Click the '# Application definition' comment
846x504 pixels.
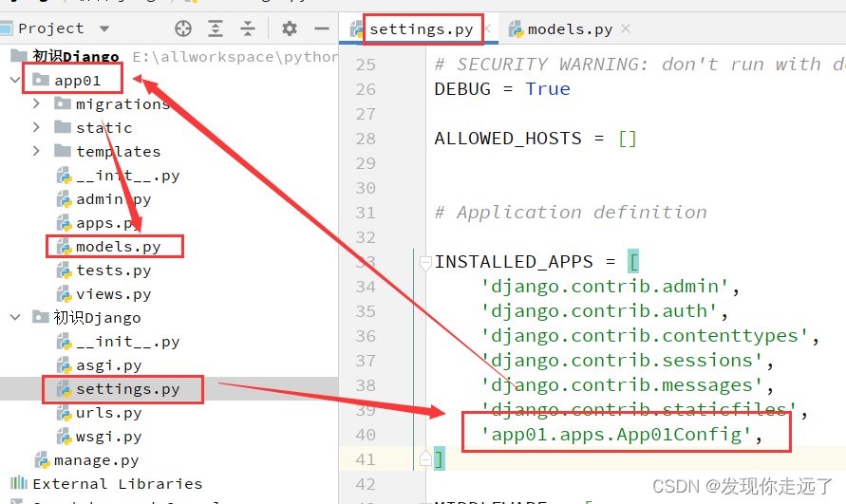pyautogui.click(x=571, y=213)
